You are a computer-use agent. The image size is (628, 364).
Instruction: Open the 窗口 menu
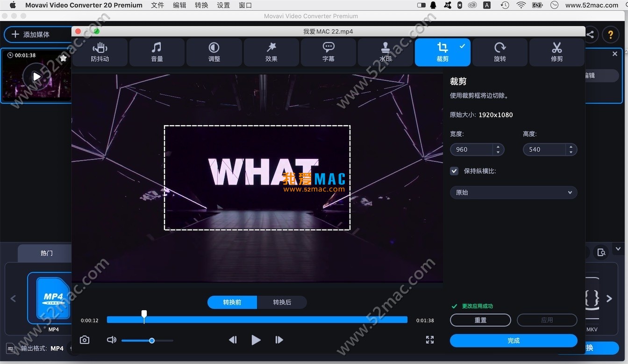tap(245, 5)
